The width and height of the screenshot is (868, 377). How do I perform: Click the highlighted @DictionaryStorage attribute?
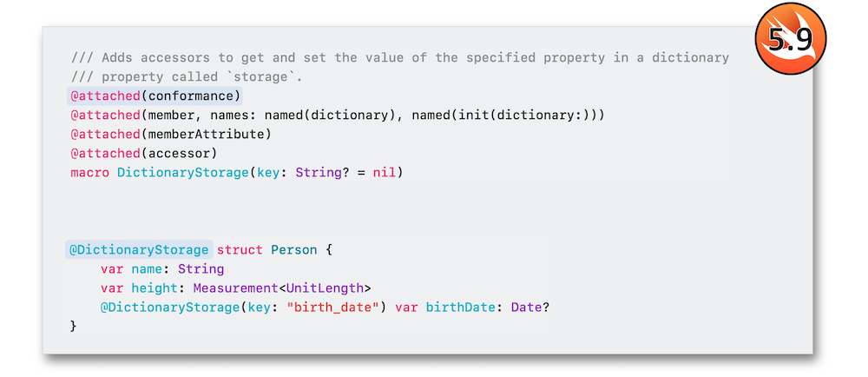(139, 249)
